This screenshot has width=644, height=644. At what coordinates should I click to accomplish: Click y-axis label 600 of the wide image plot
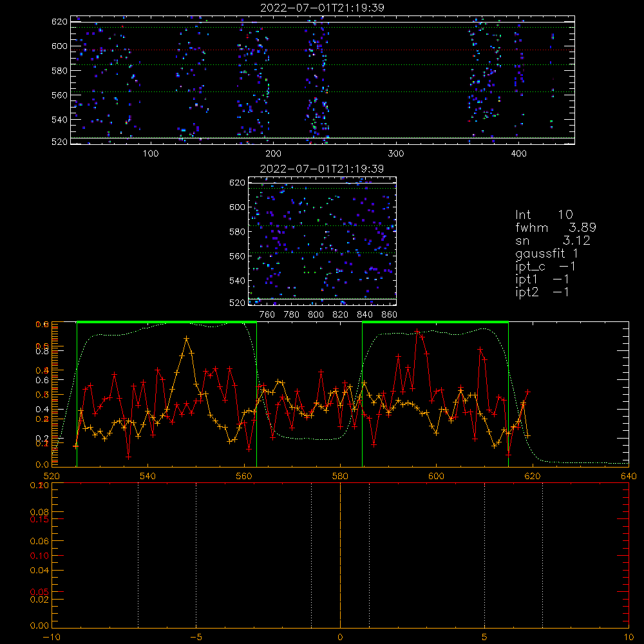pyautogui.click(x=59, y=46)
